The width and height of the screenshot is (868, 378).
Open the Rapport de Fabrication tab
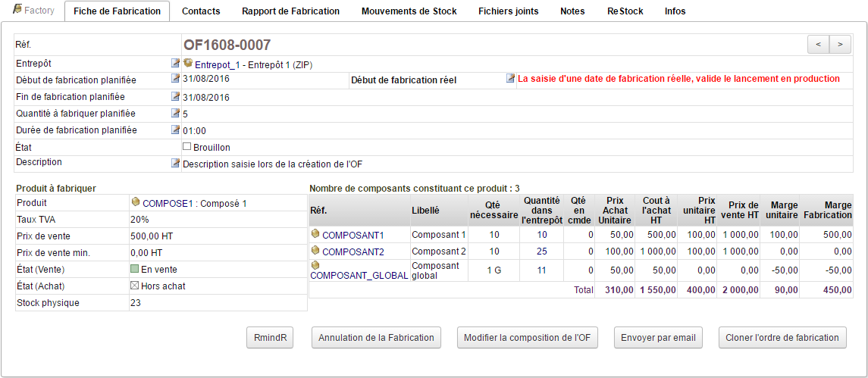[x=290, y=11]
